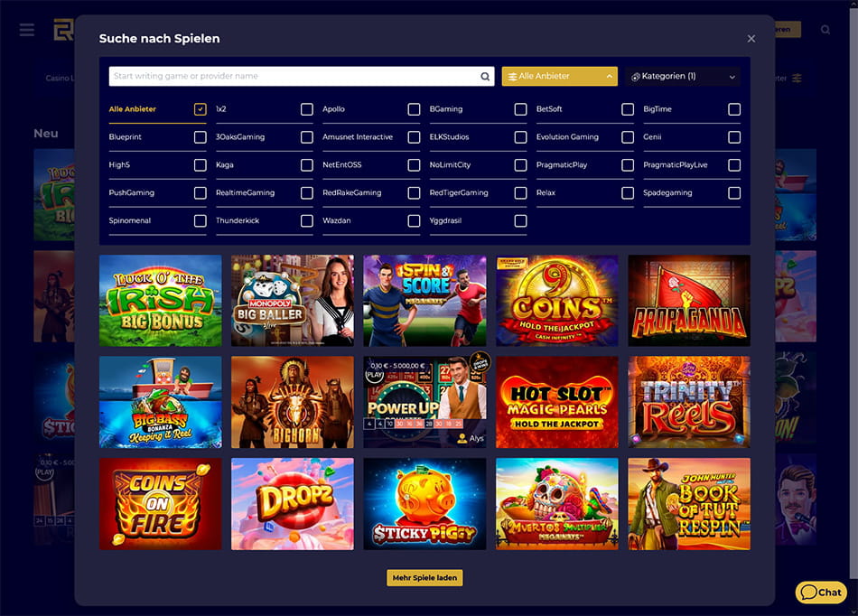Click Mehr Spiele laden button
858x616 pixels.
424,578
